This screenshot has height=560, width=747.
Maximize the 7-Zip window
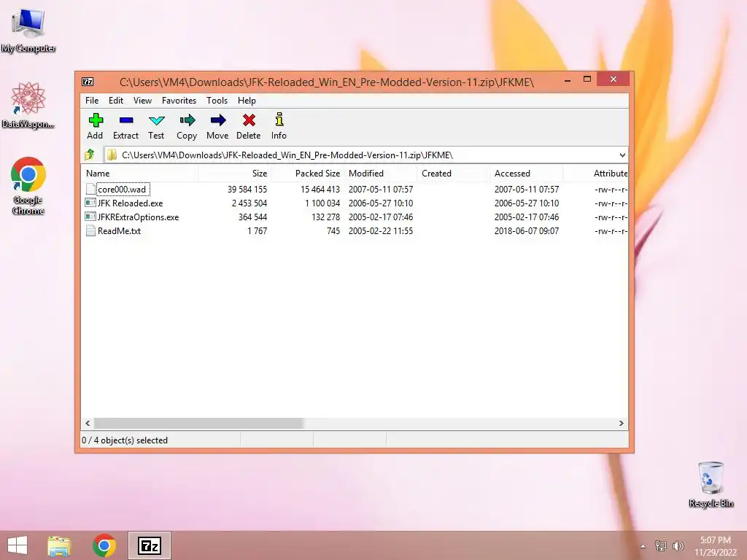click(587, 79)
